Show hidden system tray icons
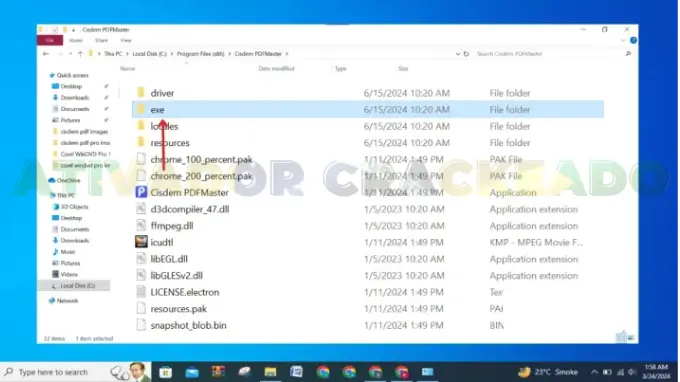The height and width of the screenshot is (382, 680). 594,372
